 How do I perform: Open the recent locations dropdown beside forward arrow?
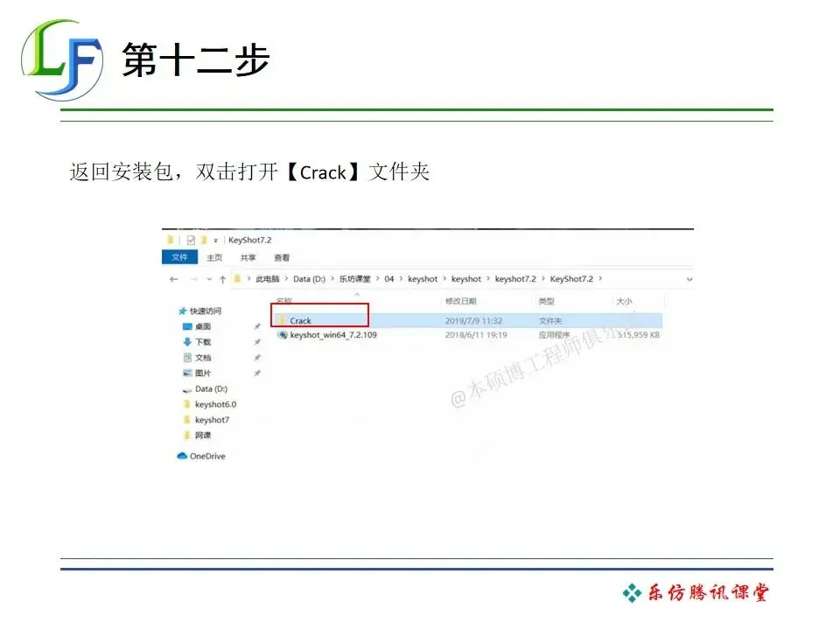coord(209,279)
